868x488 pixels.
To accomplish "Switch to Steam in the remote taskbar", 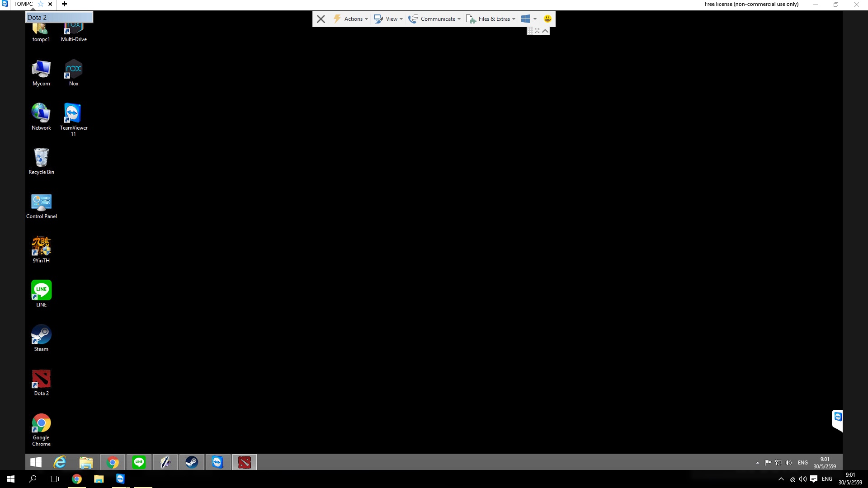I will pos(192,462).
